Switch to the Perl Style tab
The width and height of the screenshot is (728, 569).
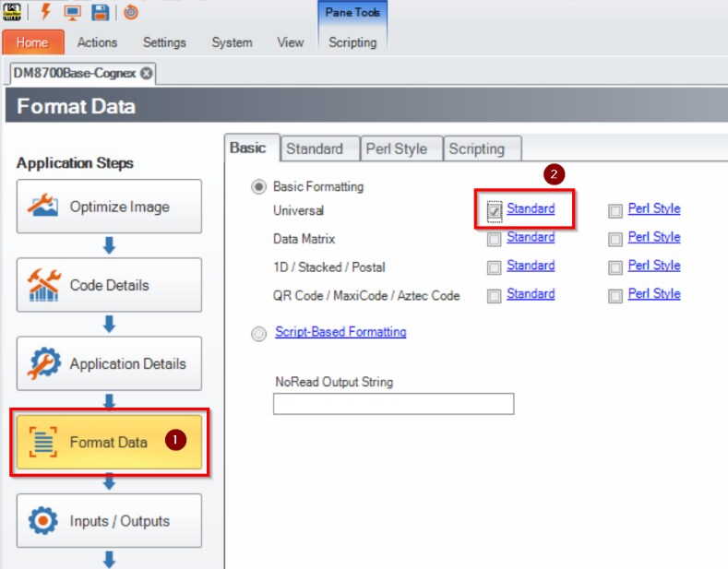tap(396, 148)
